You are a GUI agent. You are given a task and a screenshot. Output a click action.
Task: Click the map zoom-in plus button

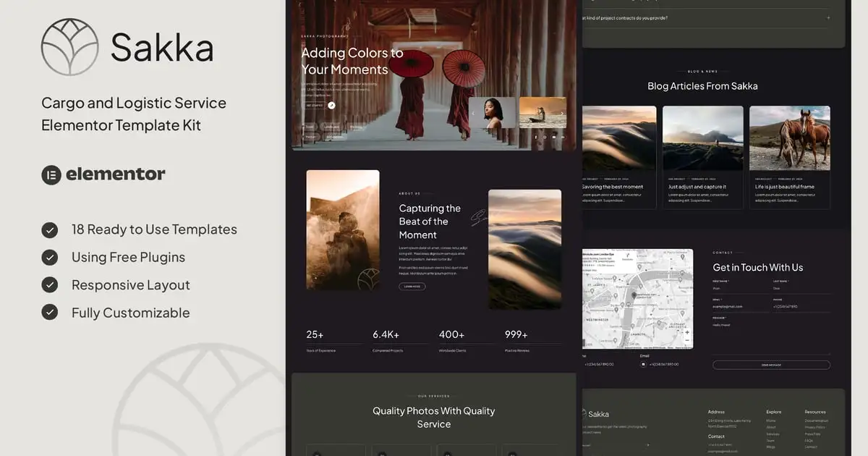(686, 332)
